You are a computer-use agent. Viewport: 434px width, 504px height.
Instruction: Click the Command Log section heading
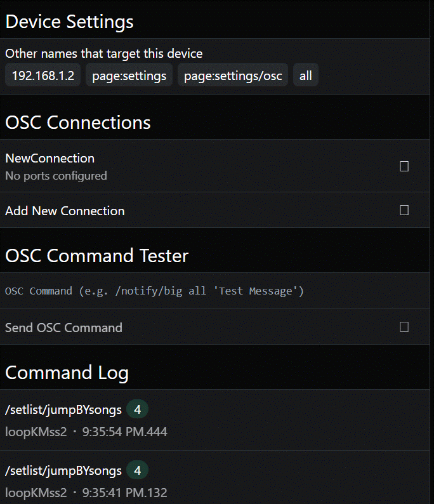point(67,372)
